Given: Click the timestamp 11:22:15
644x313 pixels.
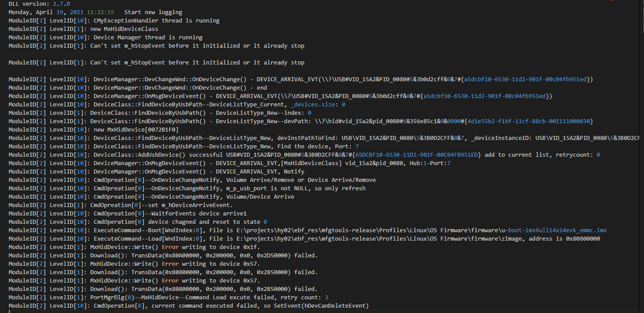Looking at the screenshot, I should (x=101, y=12).
